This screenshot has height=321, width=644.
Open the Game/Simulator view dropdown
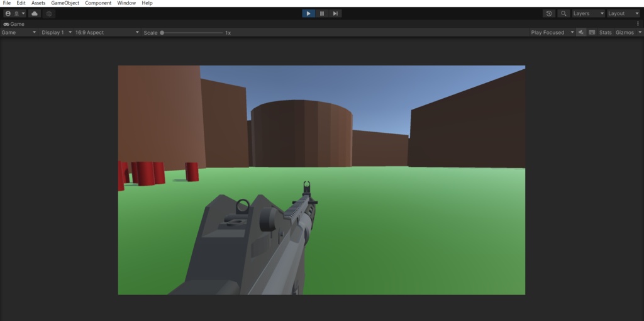click(19, 33)
